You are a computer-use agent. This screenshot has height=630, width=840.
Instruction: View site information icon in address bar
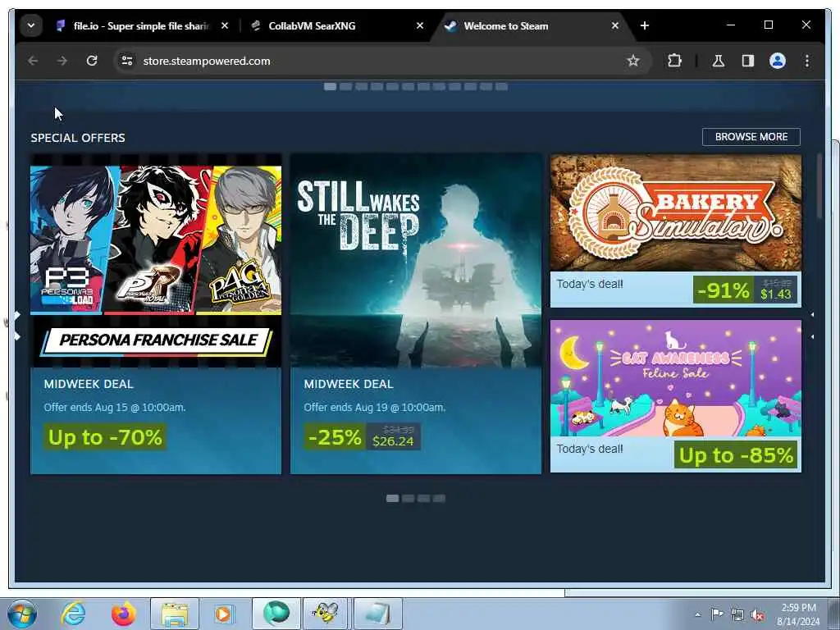pyautogui.click(x=127, y=61)
